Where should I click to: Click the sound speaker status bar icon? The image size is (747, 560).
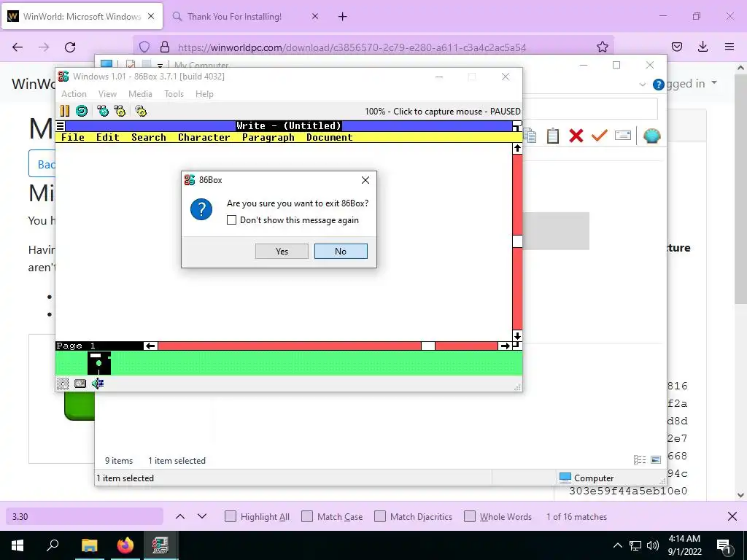click(x=98, y=384)
